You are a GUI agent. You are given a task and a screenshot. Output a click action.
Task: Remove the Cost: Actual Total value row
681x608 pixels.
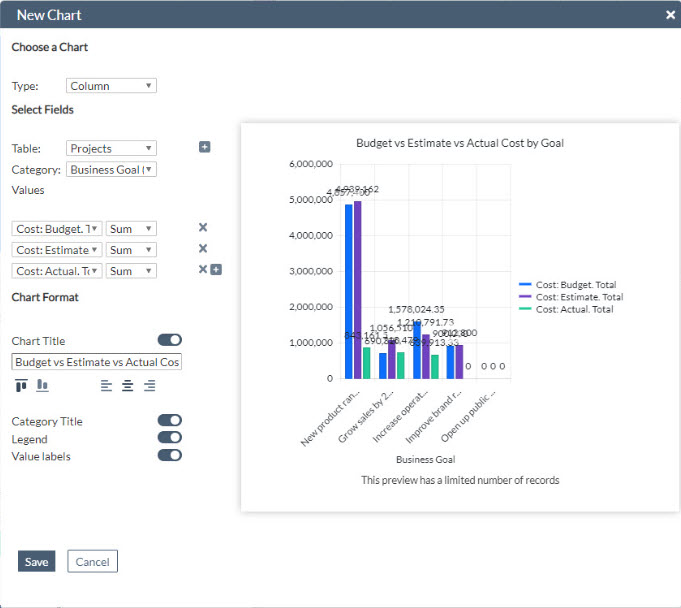[x=202, y=270]
